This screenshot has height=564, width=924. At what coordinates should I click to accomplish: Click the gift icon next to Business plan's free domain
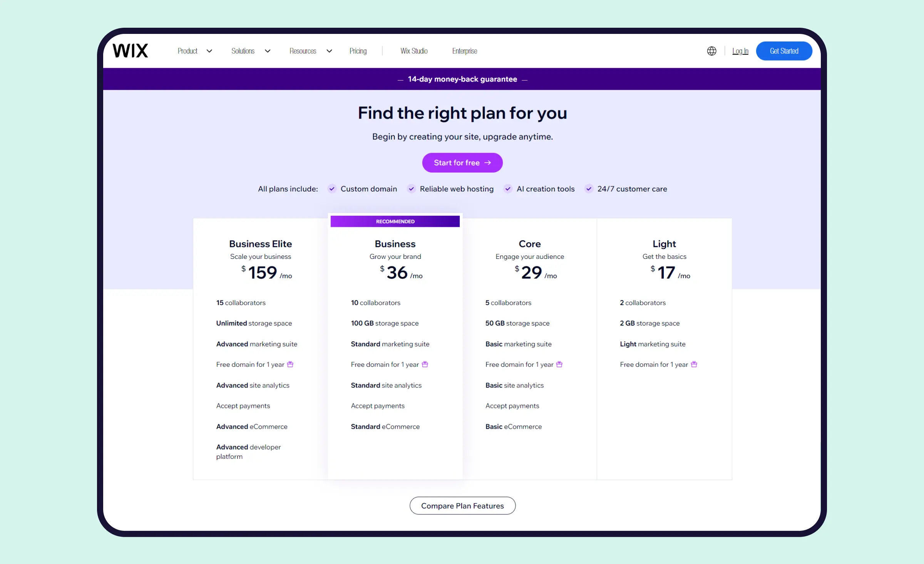click(x=425, y=364)
